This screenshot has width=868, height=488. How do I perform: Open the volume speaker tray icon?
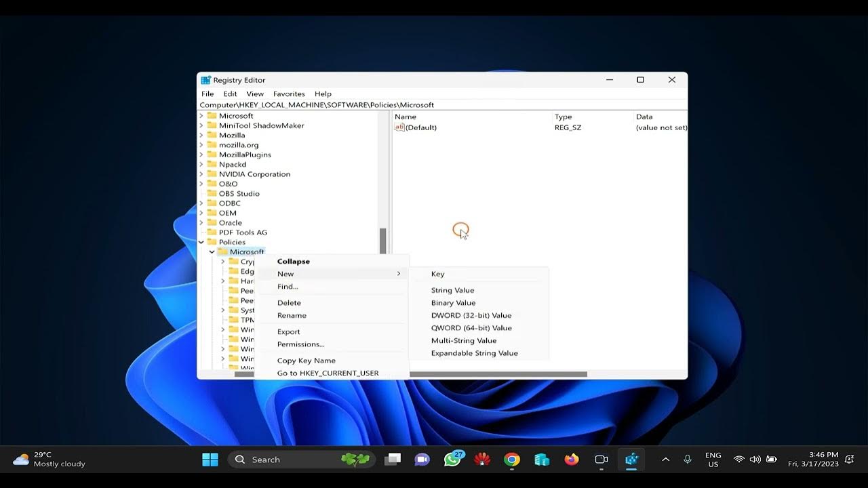[x=755, y=460]
